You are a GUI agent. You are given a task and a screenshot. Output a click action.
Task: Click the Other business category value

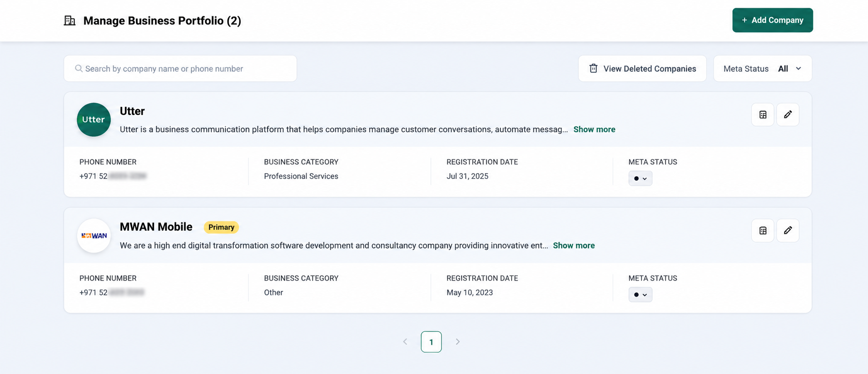273,293
